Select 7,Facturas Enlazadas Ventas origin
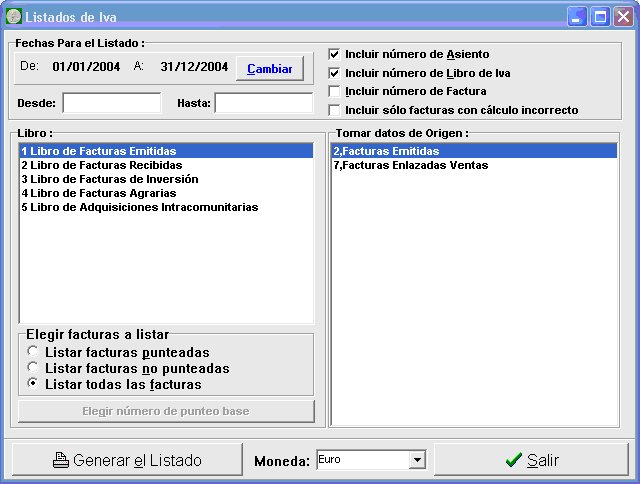This screenshot has width=640, height=484. tap(410, 165)
